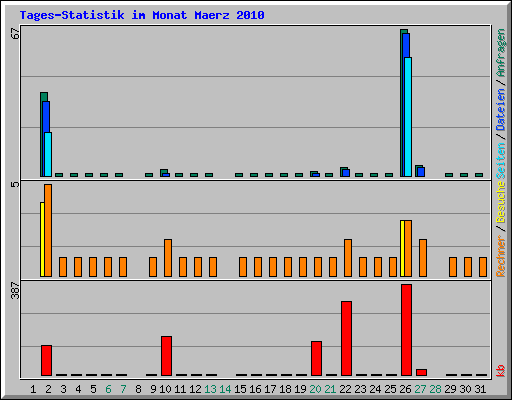512x400 pixels.
Task: Click the "Dateien" legend label
Action: click(x=501, y=109)
